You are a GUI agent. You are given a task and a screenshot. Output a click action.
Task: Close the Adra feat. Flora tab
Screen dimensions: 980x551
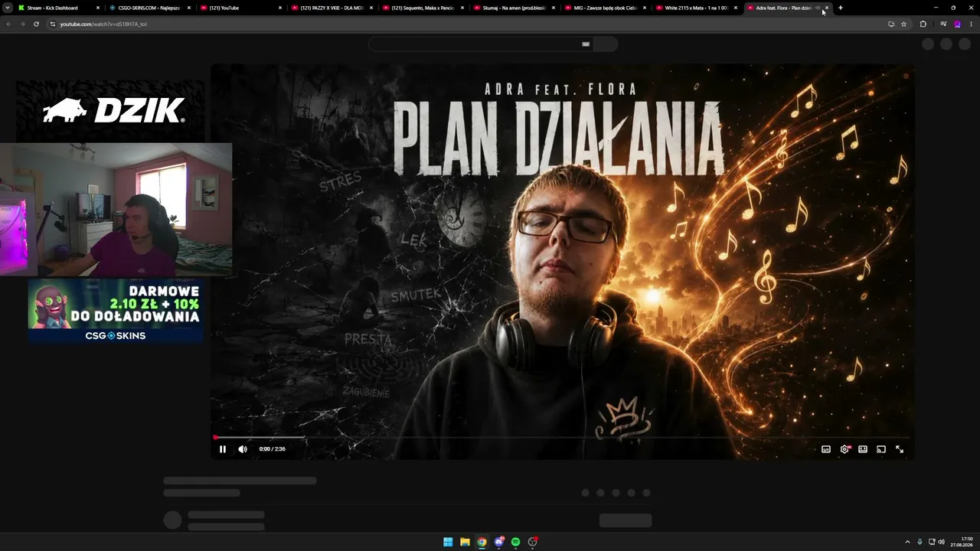tap(826, 8)
